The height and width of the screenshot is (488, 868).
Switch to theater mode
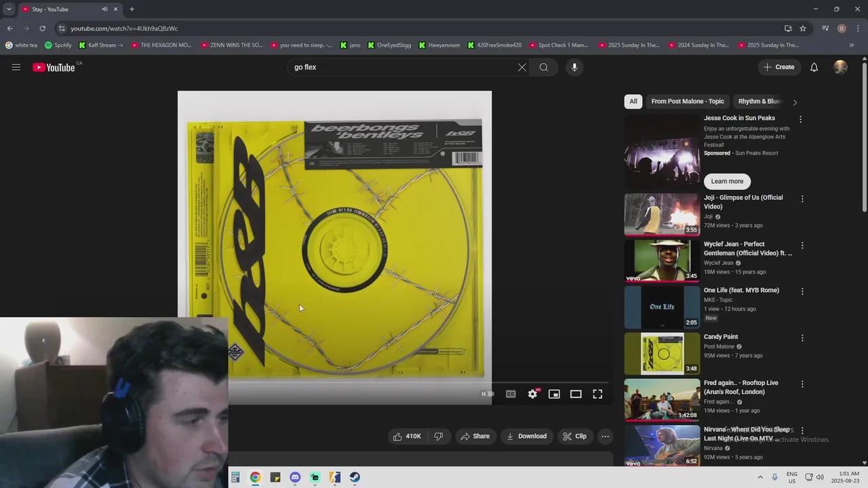(576, 394)
